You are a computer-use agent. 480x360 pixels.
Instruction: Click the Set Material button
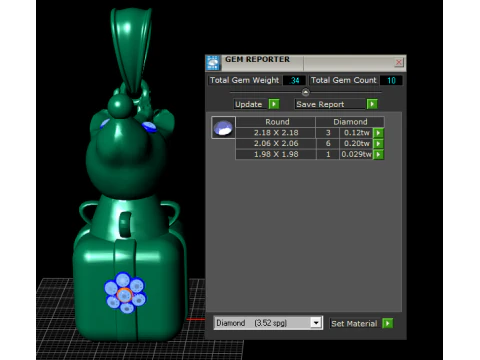354,323
